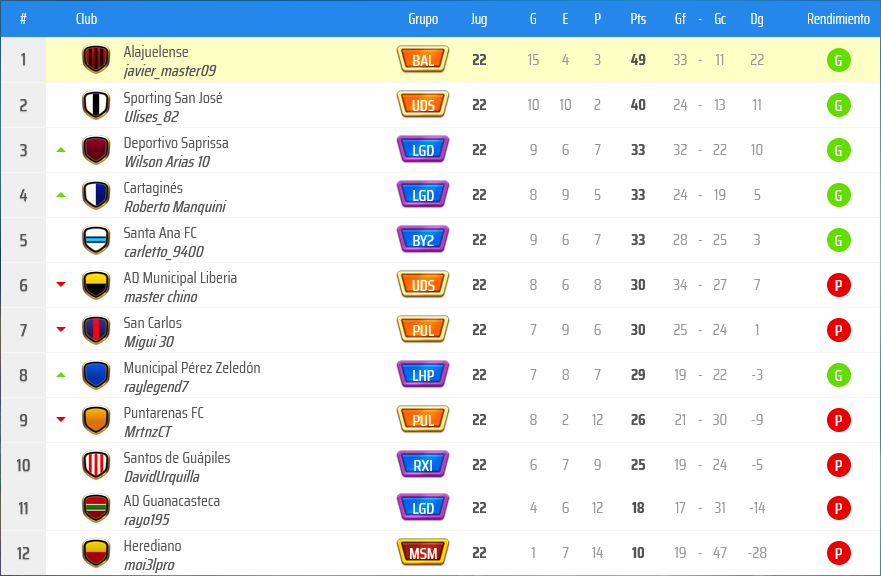The image size is (881, 576).
Task: Open the AD Municipal Liberia yellow-black shield
Action: click(x=95, y=285)
